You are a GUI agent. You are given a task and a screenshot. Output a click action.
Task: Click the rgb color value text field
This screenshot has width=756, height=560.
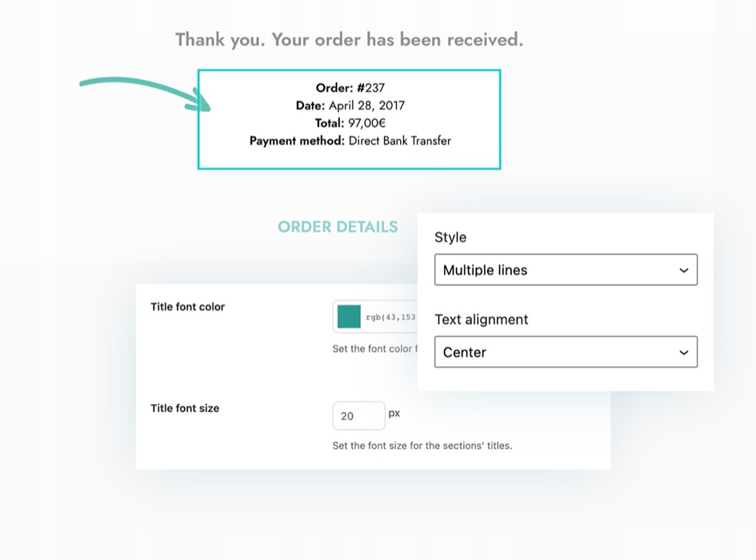(390, 317)
